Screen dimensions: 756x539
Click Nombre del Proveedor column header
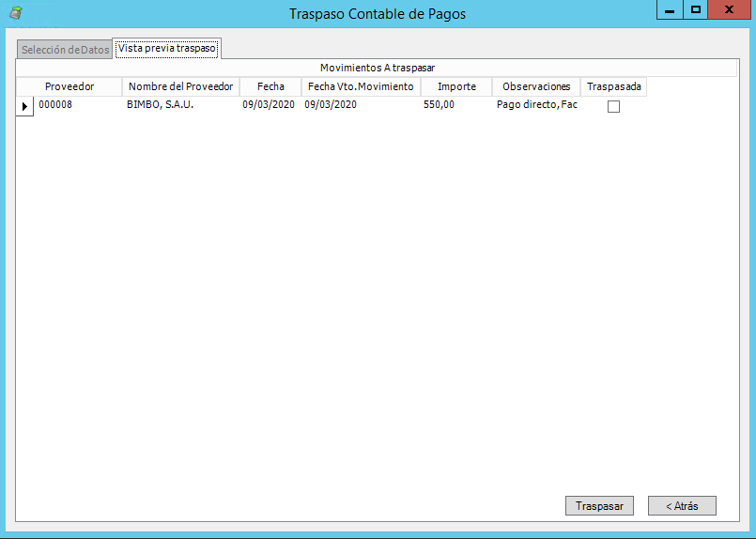(181, 86)
